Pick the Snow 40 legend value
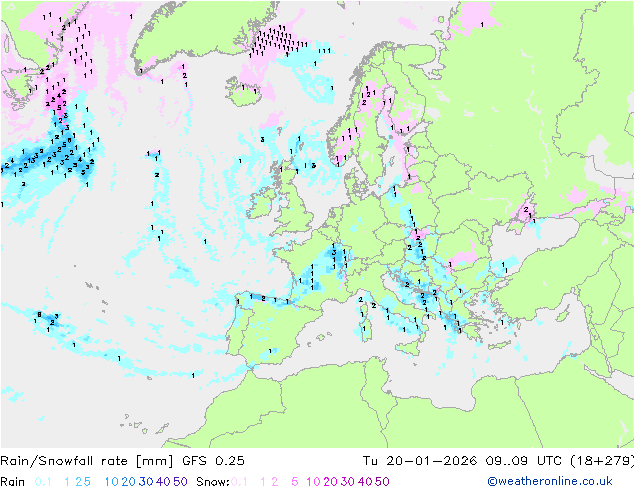 coord(365,482)
